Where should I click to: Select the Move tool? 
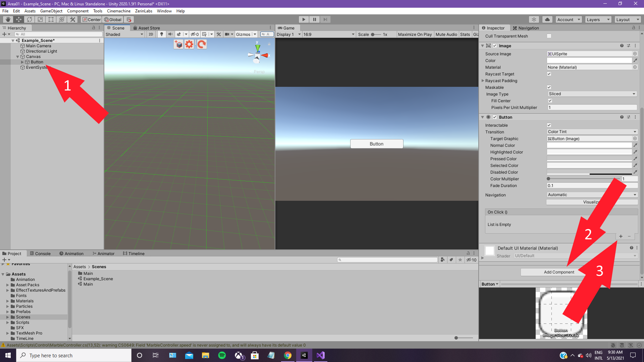18,19
